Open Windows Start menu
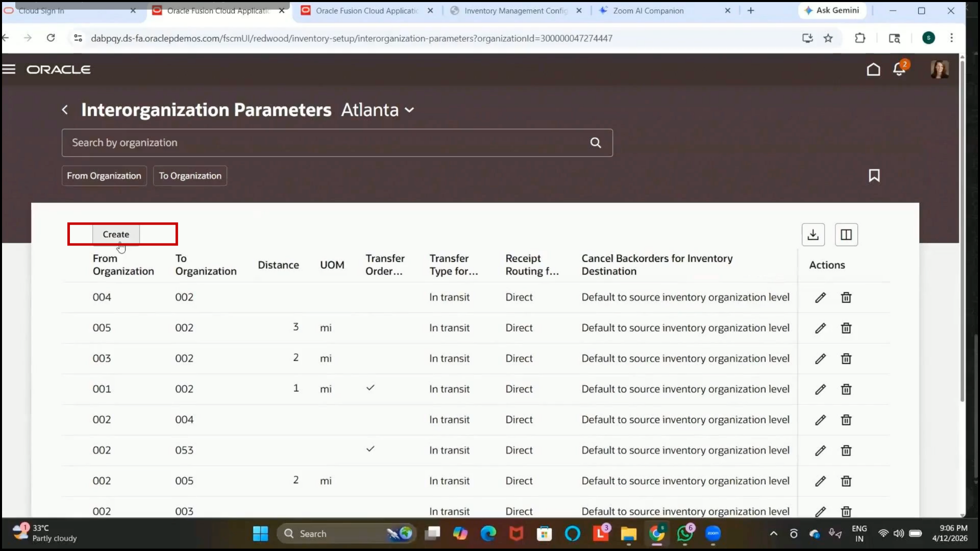Screen dimensions: 980x551 point(260,534)
